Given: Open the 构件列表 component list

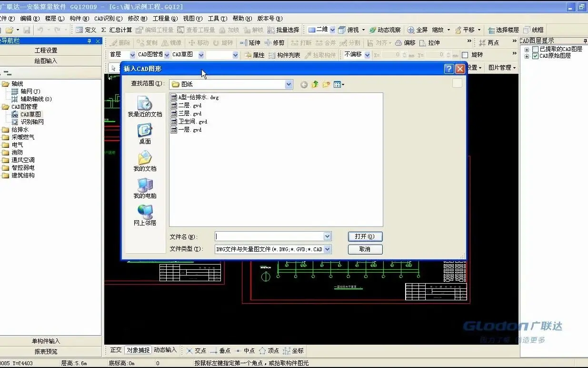Looking at the screenshot, I should tap(284, 55).
